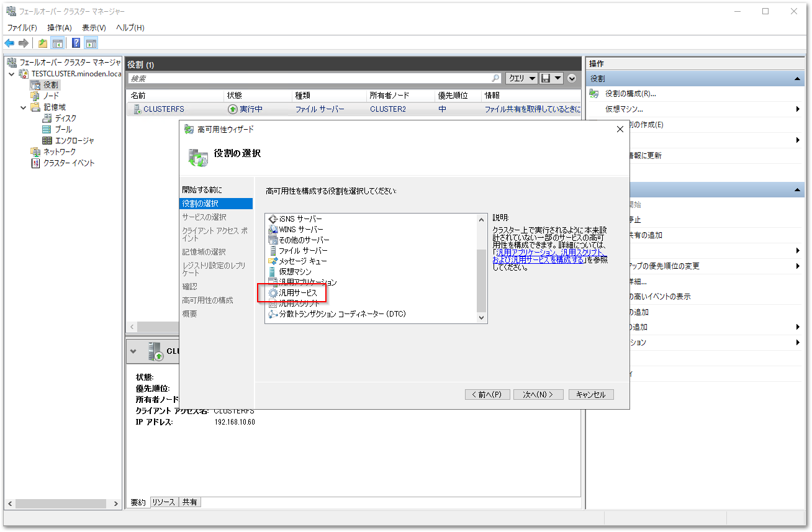Collapse the TESTCLUSTER.minoden.local tree node
812x532 pixels.
coord(12,73)
